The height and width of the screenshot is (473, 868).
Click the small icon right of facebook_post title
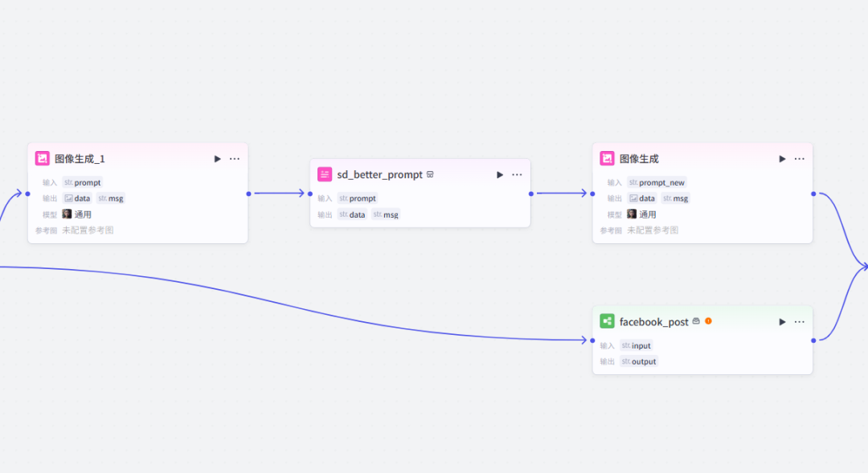pos(696,321)
